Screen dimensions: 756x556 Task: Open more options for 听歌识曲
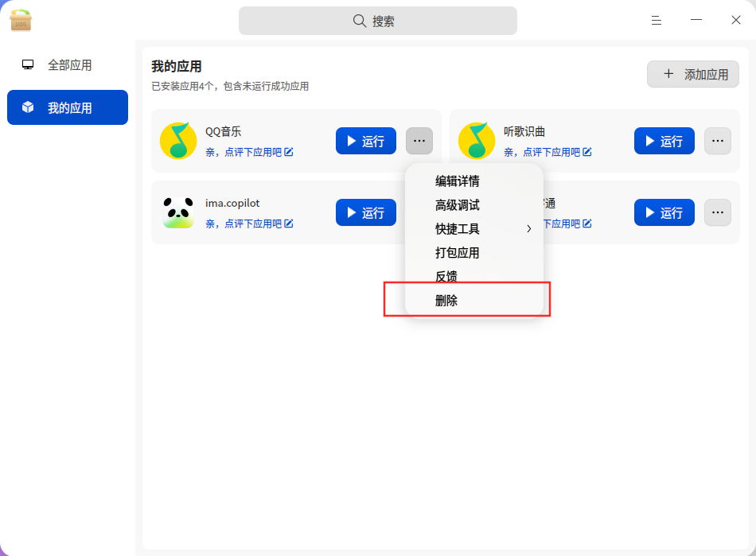pyautogui.click(x=718, y=141)
